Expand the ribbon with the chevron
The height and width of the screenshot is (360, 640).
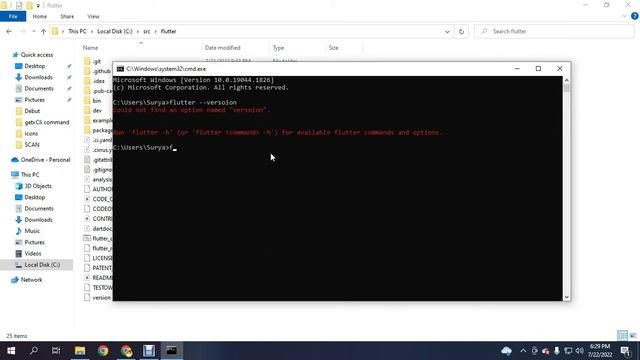pyautogui.click(x=624, y=16)
